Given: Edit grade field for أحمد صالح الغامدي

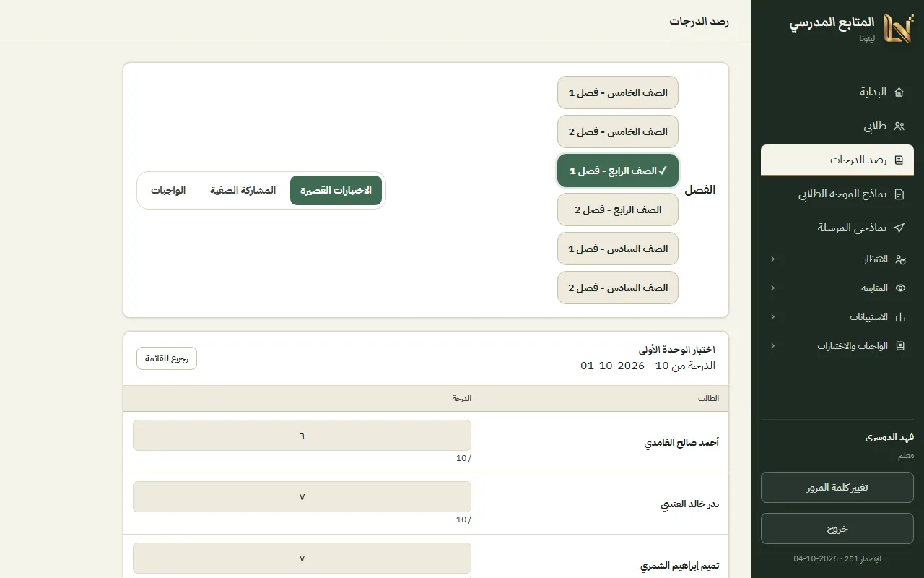Looking at the screenshot, I should tap(302, 436).
